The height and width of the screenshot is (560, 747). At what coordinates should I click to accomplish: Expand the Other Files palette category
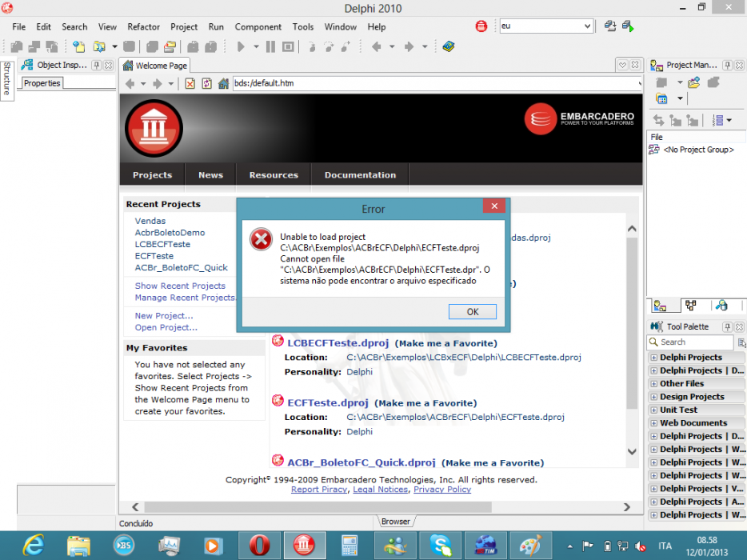(x=653, y=384)
